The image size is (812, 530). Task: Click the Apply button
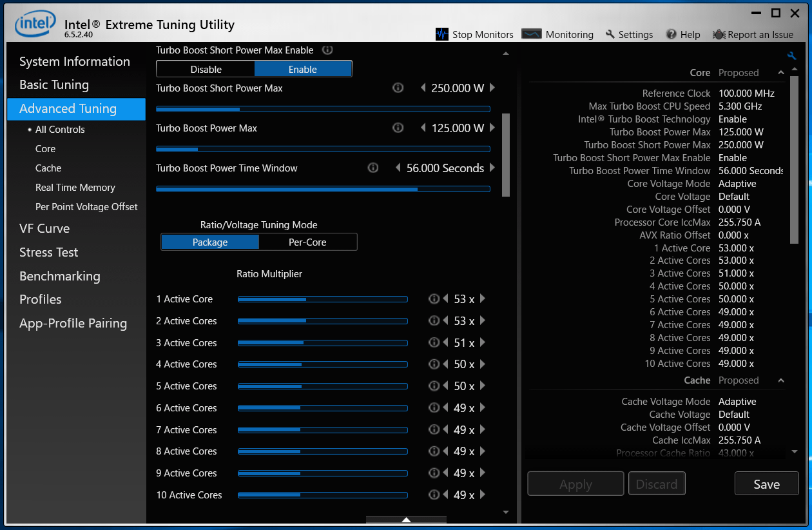click(575, 484)
